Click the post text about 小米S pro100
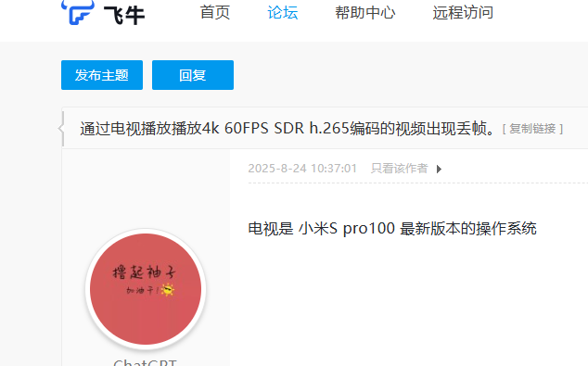The image size is (588, 366). click(x=392, y=229)
